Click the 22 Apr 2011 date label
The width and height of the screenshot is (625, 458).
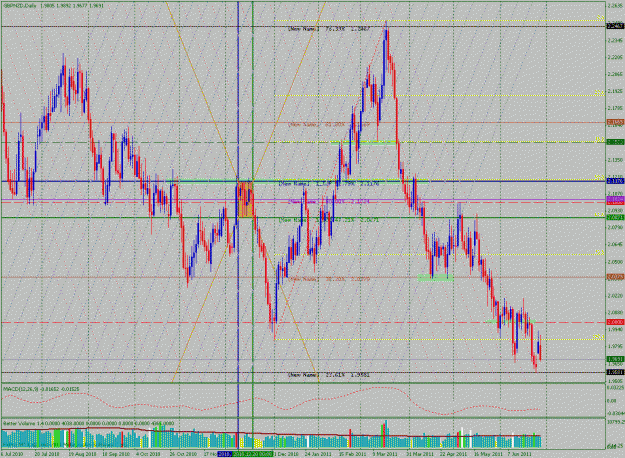click(455, 454)
